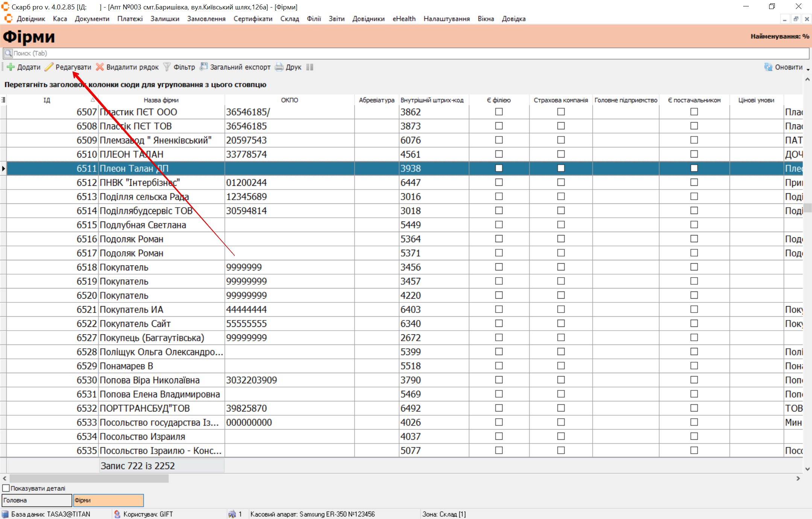The height and width of the screenshot is (519, 812).
Task: Click the green plus Add (Додати) icon
Action: [11, 67]
